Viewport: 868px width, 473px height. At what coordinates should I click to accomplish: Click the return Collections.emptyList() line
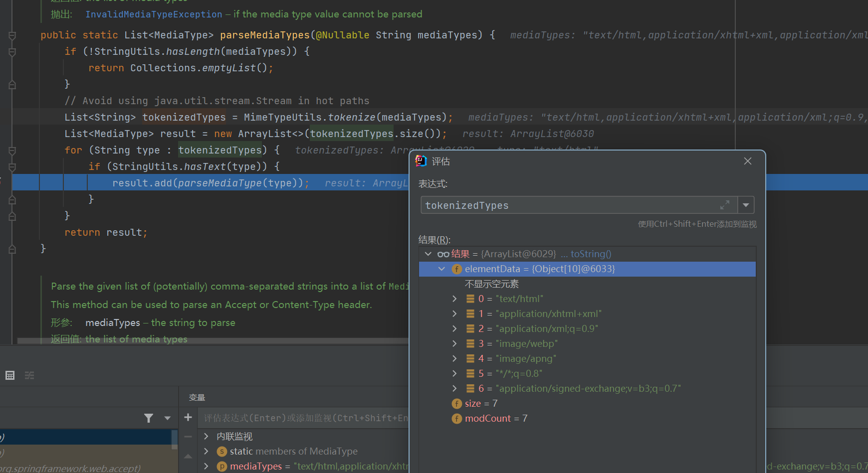(x=181, y=68)
